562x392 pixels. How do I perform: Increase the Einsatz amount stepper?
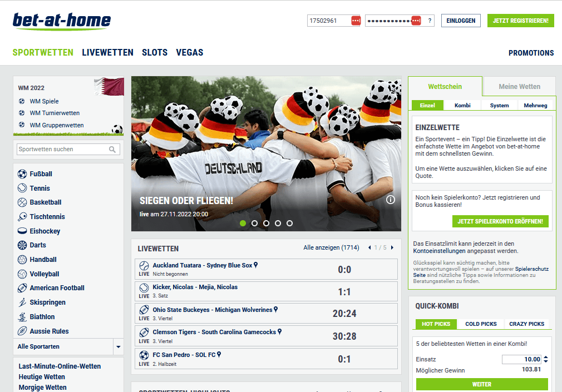pos(545,358)
